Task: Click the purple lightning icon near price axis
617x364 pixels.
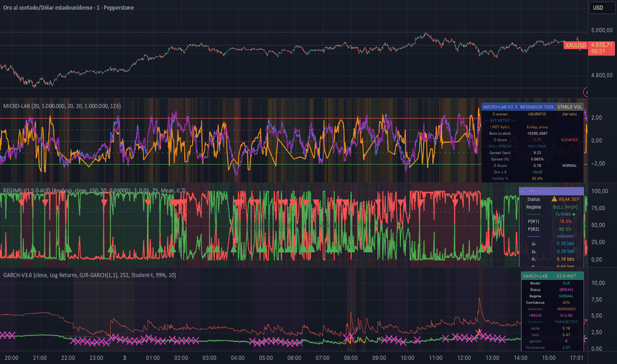Action: tap(585, 92)
